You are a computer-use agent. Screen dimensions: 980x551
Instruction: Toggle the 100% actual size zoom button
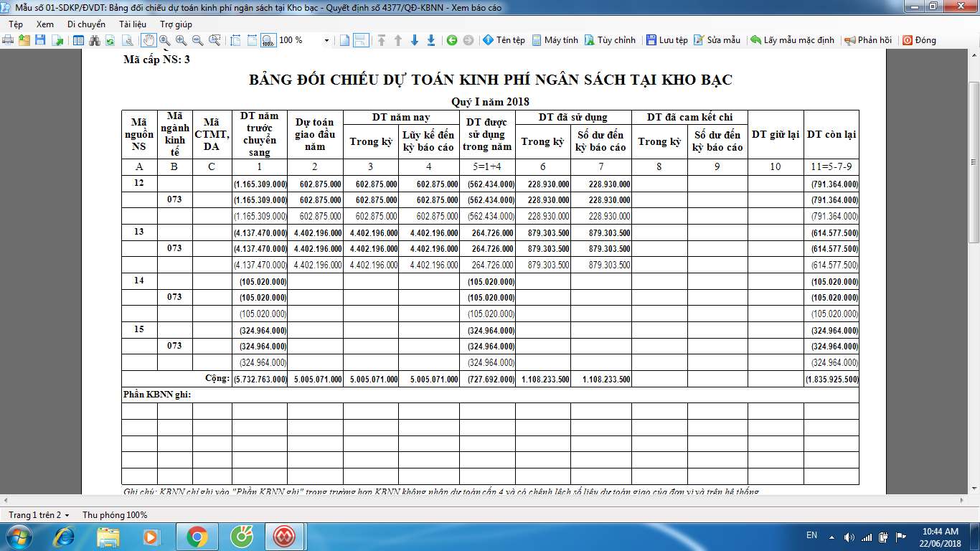click(x=268, y=40)
